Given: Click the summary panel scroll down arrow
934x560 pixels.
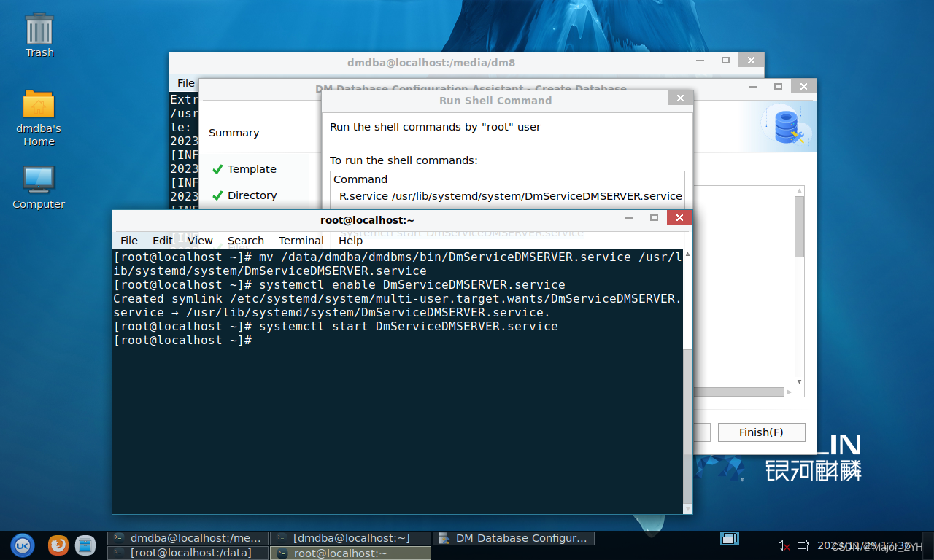Looking at the screenshot, I should [799, 381].
